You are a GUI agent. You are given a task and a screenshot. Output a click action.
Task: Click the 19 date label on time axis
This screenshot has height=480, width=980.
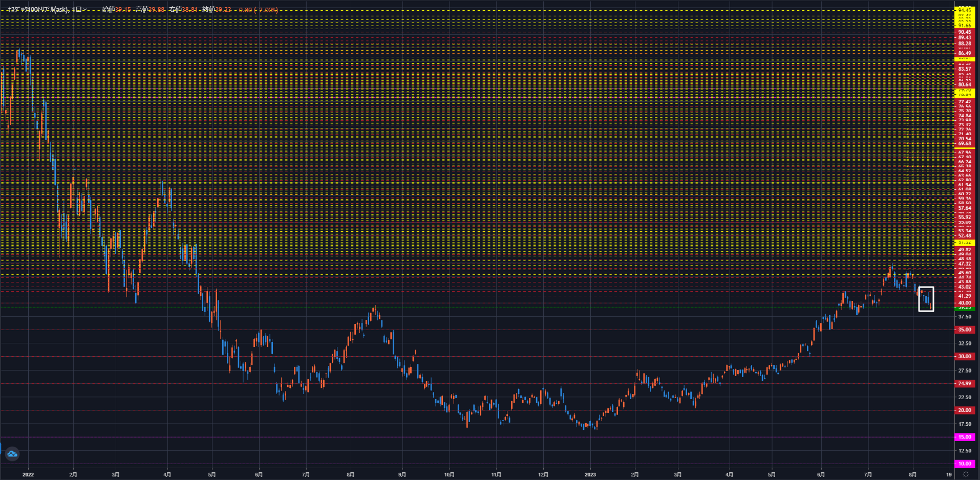949,475
